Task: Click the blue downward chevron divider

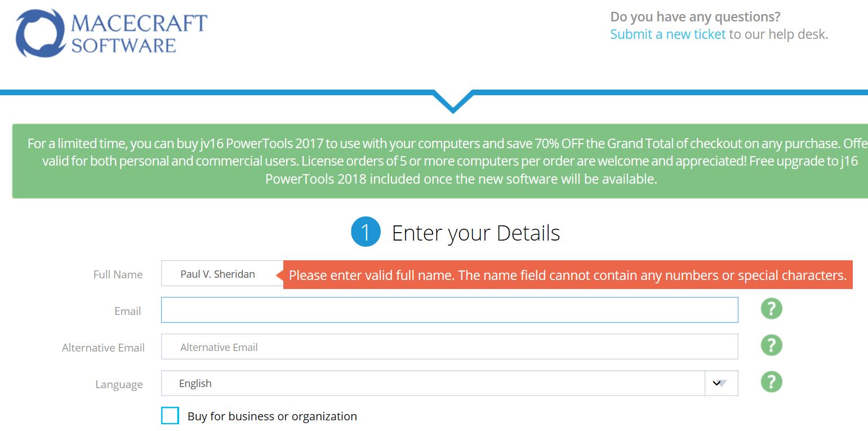Action: coord(453,102)
